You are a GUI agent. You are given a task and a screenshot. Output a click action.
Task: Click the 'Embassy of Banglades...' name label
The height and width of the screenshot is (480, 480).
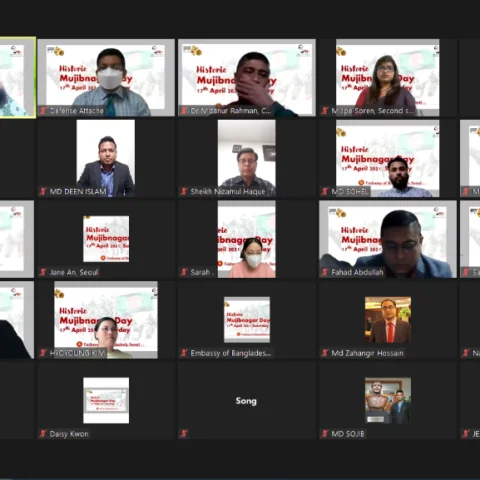pyautogui.click(x=231, y=353)
